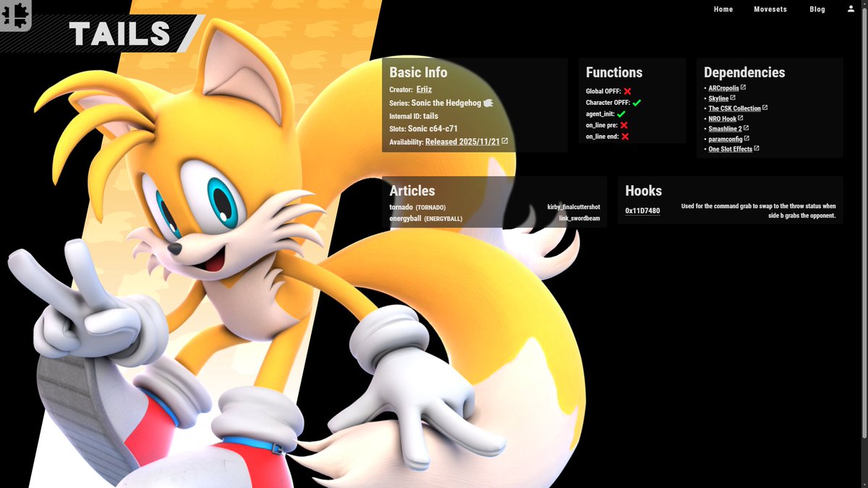Open the Released 2025/11/21 availability link
This screenshot has width=868, height=488.
tap(462, 142)
